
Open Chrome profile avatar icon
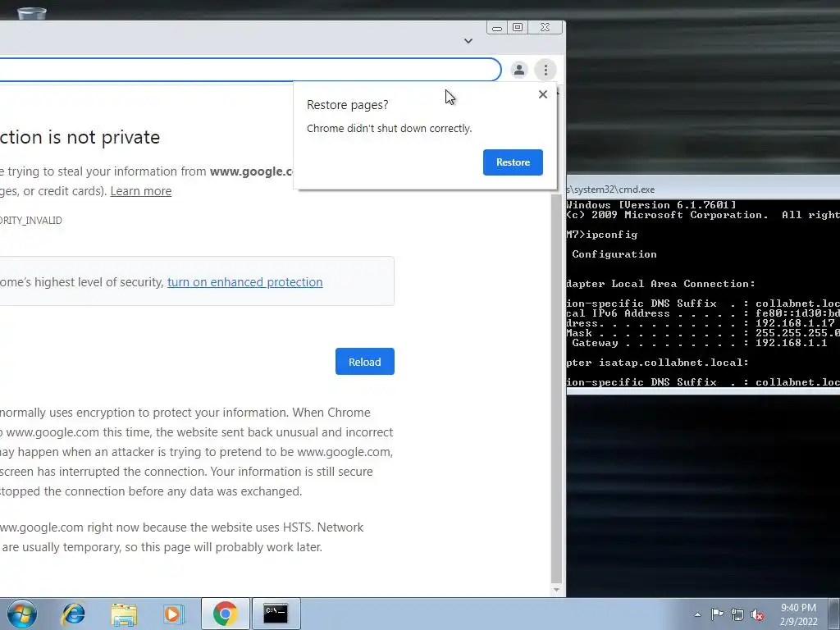(518, 70)
